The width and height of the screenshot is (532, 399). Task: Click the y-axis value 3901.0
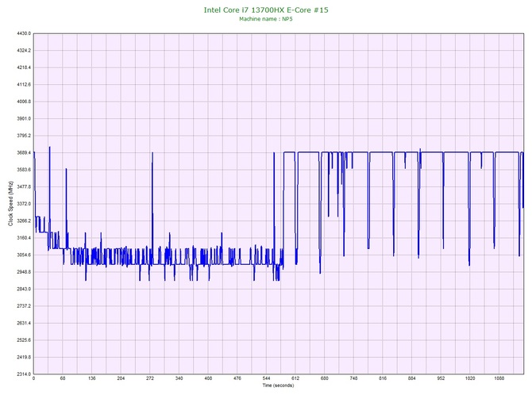(x=24, y=119)
